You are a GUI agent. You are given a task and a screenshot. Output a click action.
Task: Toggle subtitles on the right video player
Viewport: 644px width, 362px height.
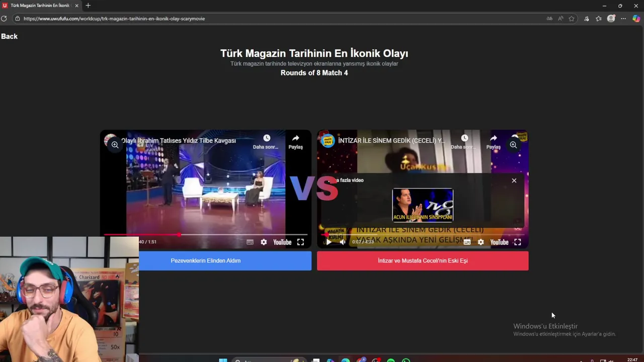467,242
